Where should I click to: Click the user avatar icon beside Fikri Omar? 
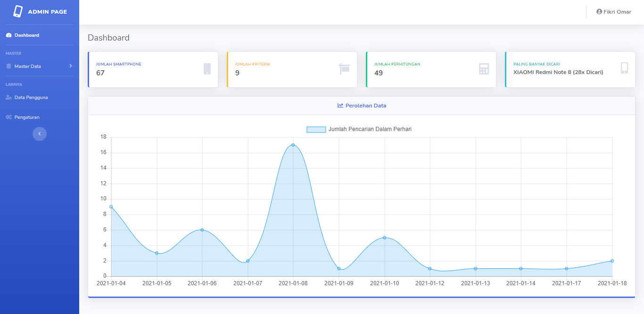[599, 12]
